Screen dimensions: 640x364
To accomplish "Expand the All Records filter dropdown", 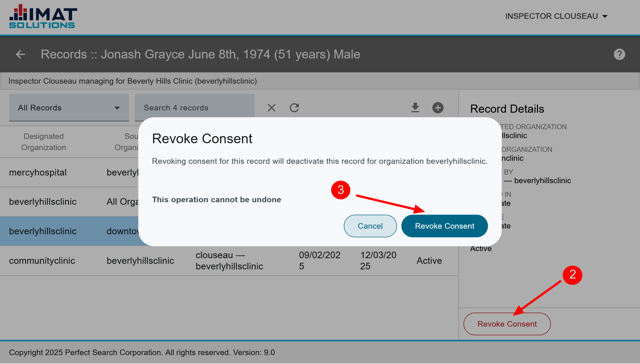I will [x=69, y=108].
